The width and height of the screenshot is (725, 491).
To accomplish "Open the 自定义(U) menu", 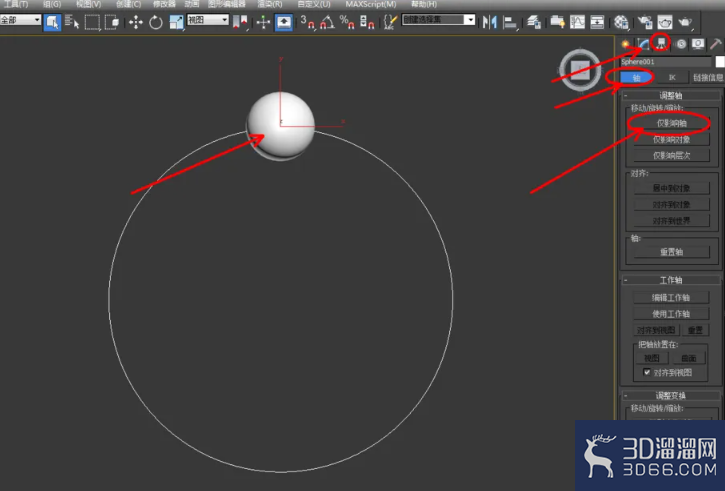I will coord(314,4).
